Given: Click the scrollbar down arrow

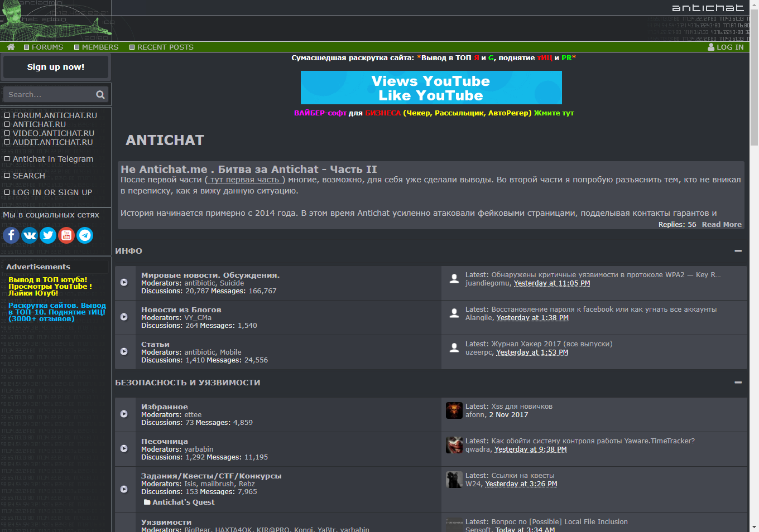Looking at the screenshot, I should [754, 527].
